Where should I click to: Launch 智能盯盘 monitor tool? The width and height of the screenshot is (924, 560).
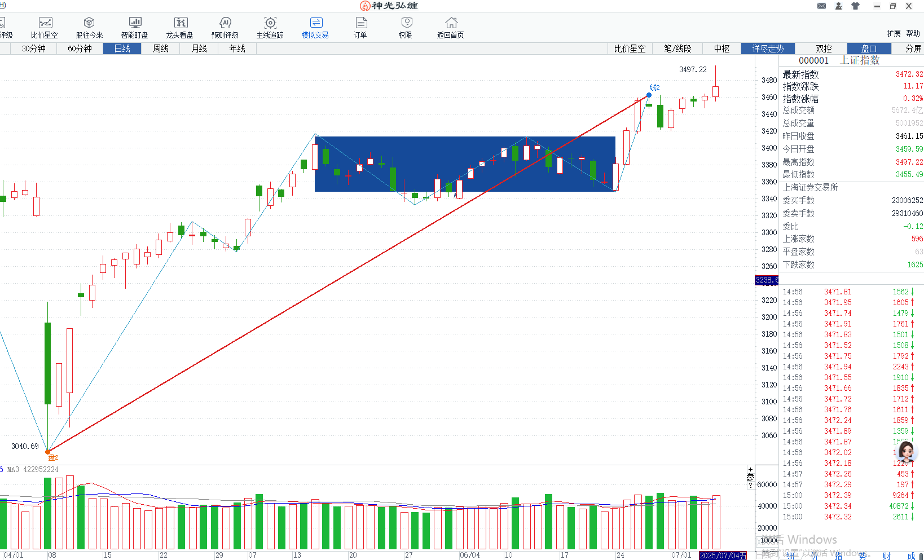(x=135, y=27)
